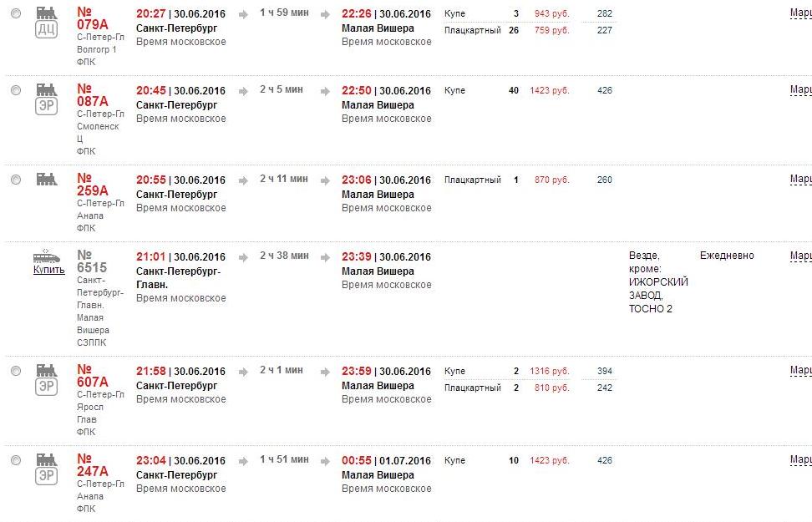Click the Купить link for train 6515
The width and height of the screenshot is (812, 522).
tap(49, 269)
